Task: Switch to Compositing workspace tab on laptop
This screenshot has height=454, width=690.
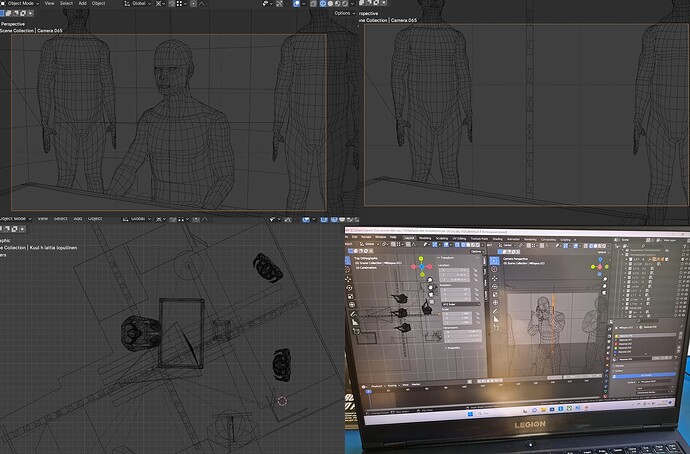Action: tap(548, 239)
